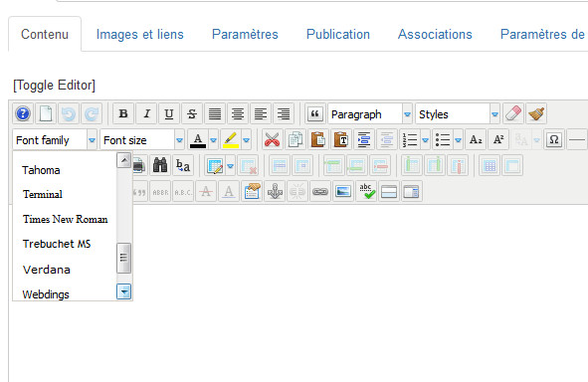Apply right text alignment

coord(284,113)
